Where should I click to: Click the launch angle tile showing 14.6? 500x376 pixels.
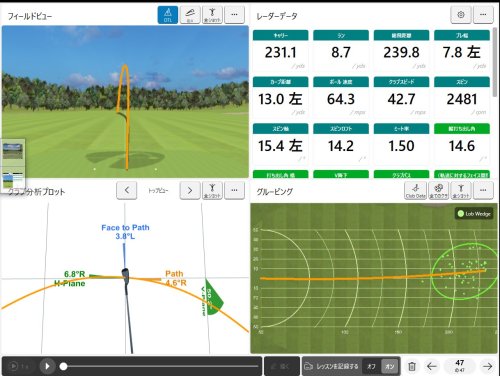[x=462, y=144]
